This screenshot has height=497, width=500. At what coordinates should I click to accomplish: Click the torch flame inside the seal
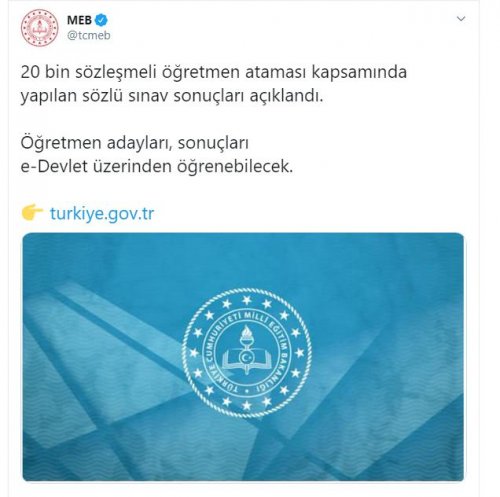(247, 334)
